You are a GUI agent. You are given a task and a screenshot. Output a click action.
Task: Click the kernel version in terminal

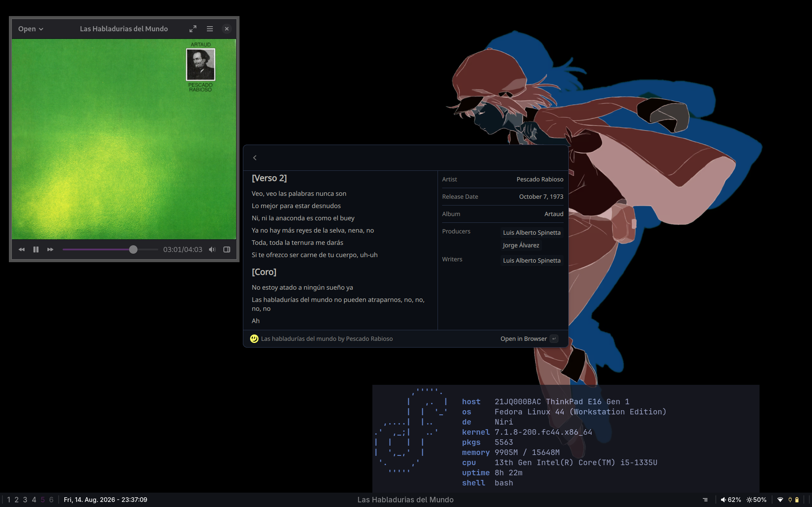[x=543, y=432]
